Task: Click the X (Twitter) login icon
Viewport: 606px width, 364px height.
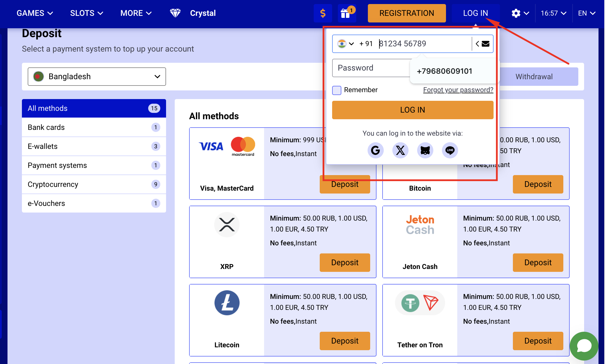Action: coord(400,150)
